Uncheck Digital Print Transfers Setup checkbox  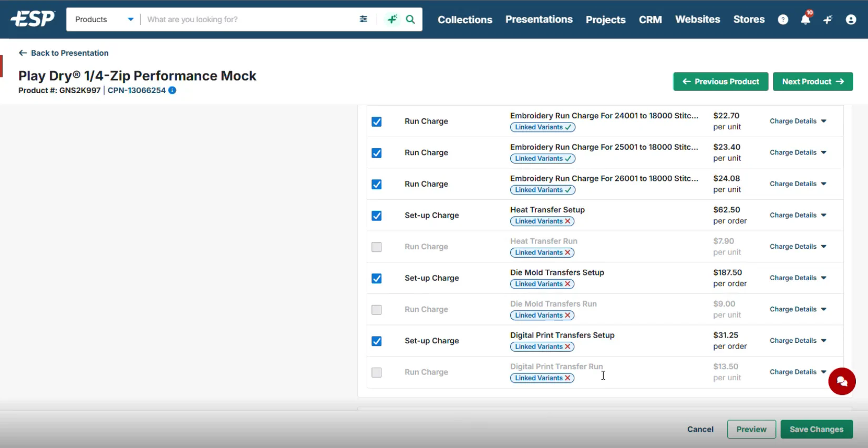tap(377, 341)
